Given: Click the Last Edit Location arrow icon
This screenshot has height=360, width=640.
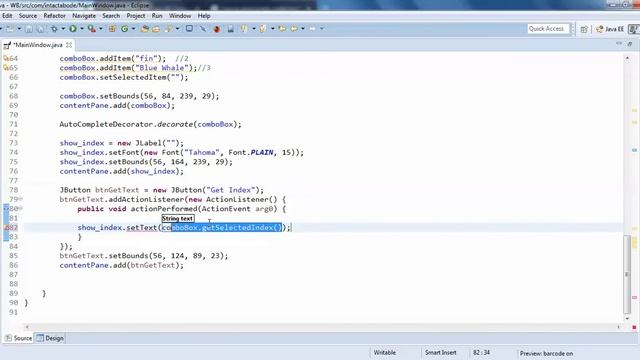Looking at the screenshot, I should pyautogui.click(x=282, y=29).
